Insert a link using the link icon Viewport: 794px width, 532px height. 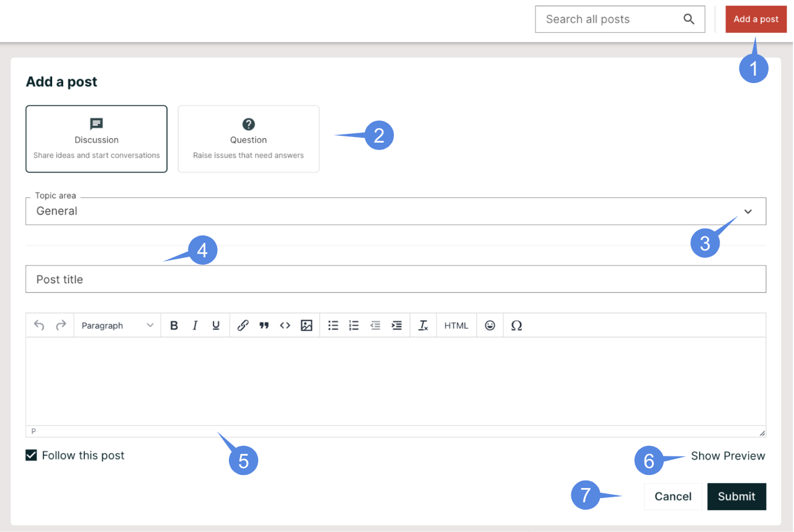pyautogui.click(x=243, y=326)
